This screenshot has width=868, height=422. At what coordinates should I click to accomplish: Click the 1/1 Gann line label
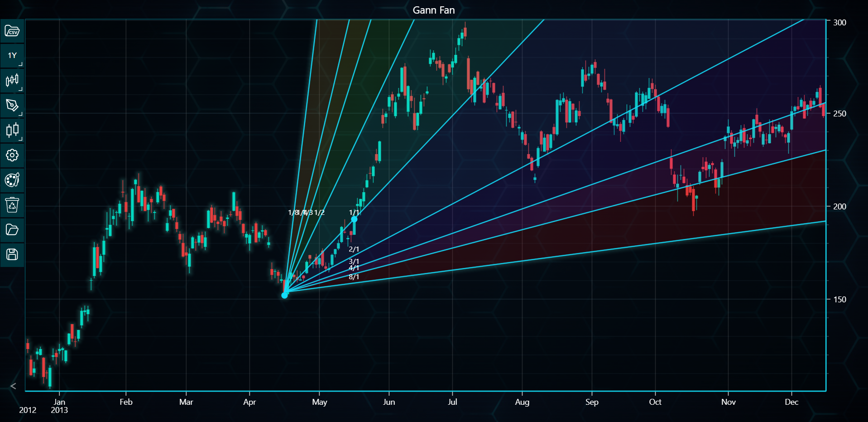point(354,213)
